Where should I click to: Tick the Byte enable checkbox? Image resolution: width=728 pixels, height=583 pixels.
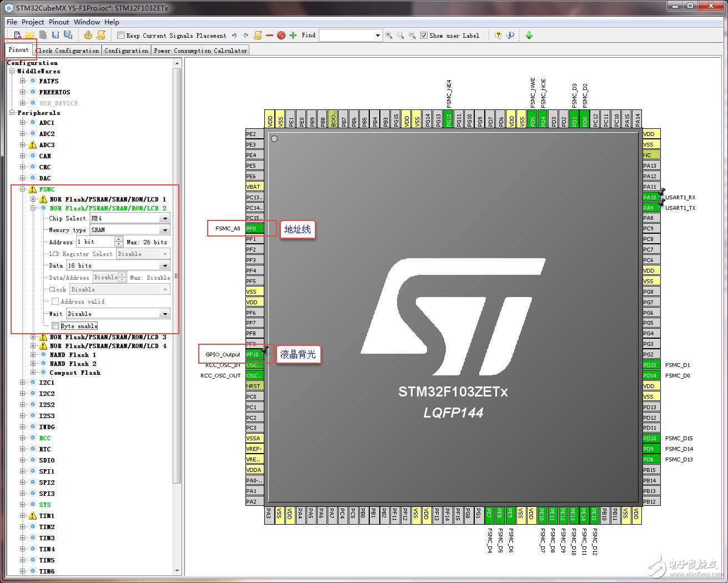[x=55, y=326]
